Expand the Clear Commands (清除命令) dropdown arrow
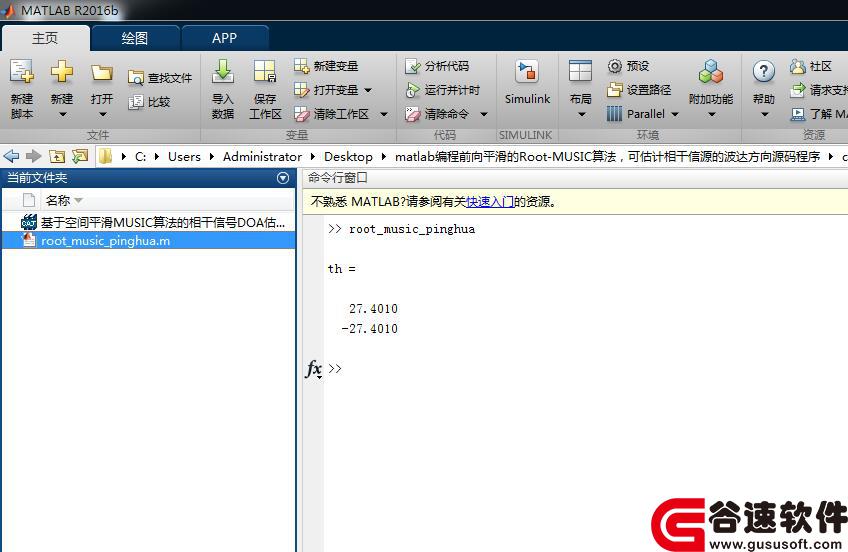Image resolution: width=848 pixels, height=552 pixels. click(484, 114)
